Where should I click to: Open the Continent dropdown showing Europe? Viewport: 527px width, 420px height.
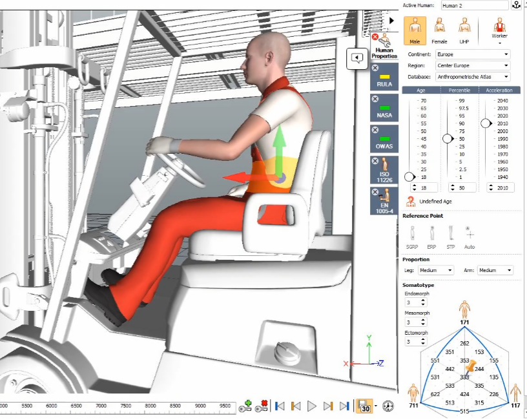coord(473,54)
